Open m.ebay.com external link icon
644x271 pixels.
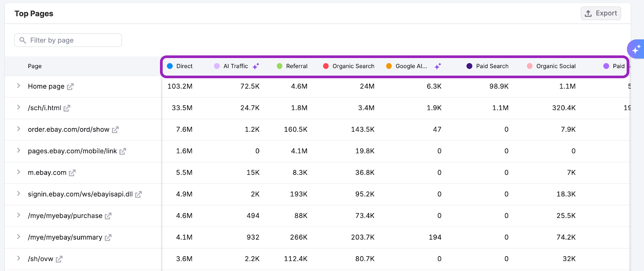coord(72,173)
